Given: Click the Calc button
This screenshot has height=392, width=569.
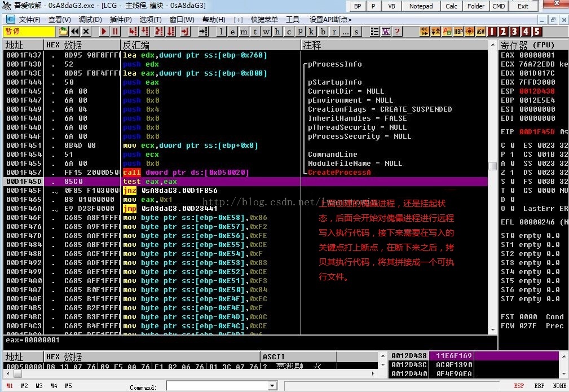Looking at the screenshot, I should click(x=452, y=6).
